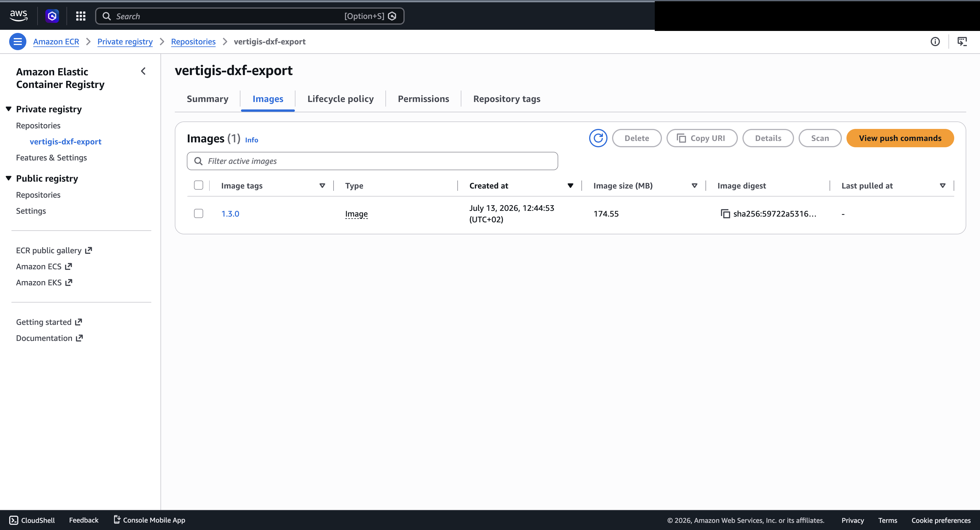Screen dimensions: 980x530
Task: Copy the sha256 image digest icon
Action: (x=725, y=214)
